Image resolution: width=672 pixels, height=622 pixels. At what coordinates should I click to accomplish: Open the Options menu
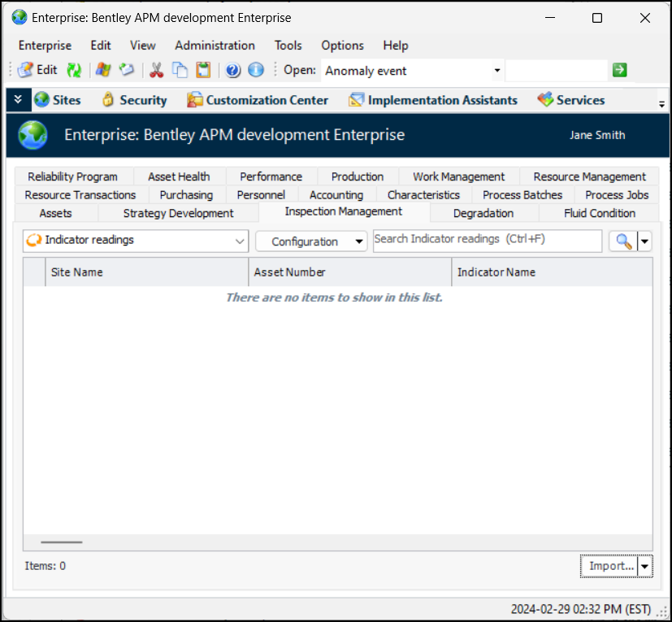(x=342, y=46)
